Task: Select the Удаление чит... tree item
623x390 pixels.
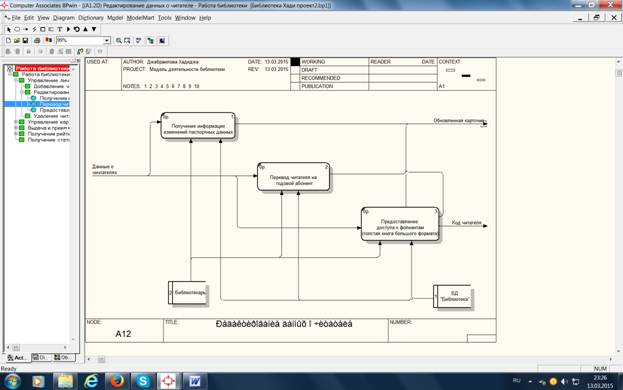Action: pyautogui.click(x=51, y=116)
